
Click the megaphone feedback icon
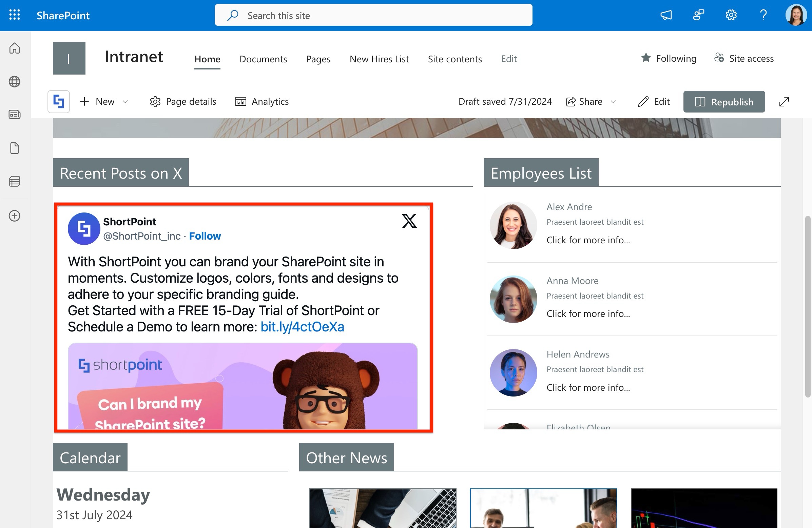click(666, 15)
